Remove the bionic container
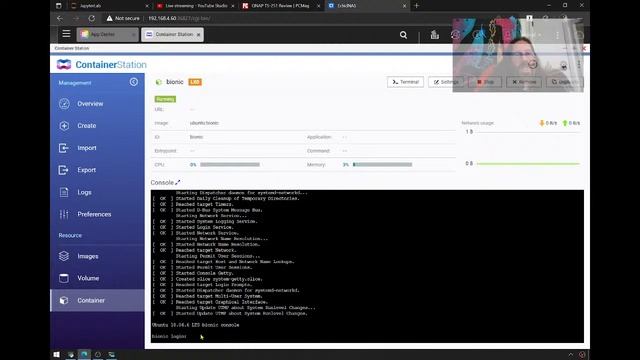The height and width of the screenshot is (360, 640). pos(524,82)
